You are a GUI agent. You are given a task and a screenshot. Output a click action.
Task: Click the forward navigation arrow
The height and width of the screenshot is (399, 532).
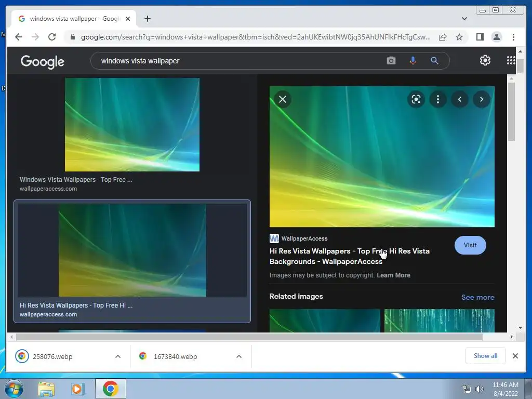pos(35,37)
